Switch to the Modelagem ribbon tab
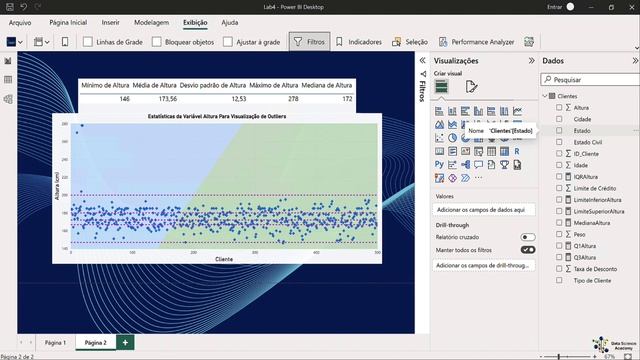The height and width of the screenshot is (360, 640). point(151,23)
